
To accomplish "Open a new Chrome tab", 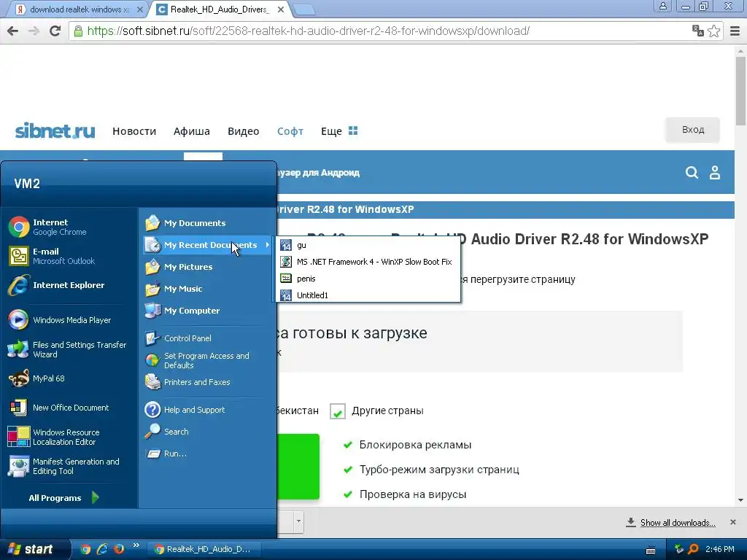I will point(303,9).
